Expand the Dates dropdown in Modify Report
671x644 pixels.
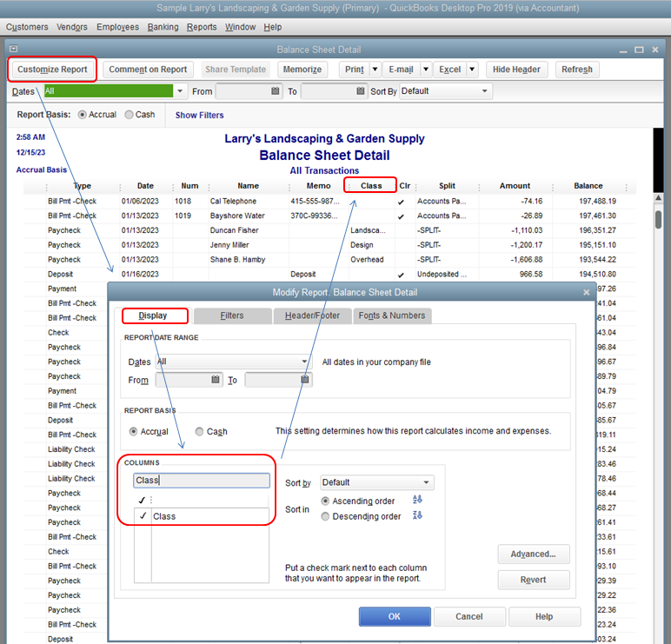click(x=304, y=362)
